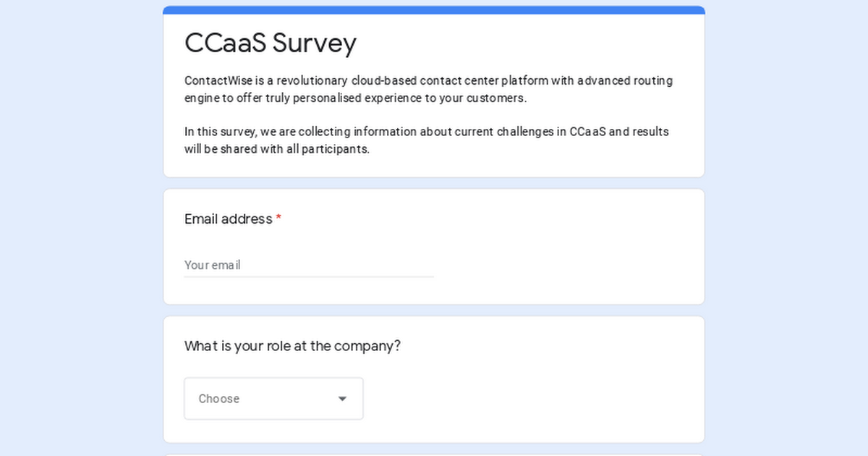The height and width of the screenshot is (456, 868).
Task: Click the phrase advanced routing in the description
Action: tap(632, 80)
